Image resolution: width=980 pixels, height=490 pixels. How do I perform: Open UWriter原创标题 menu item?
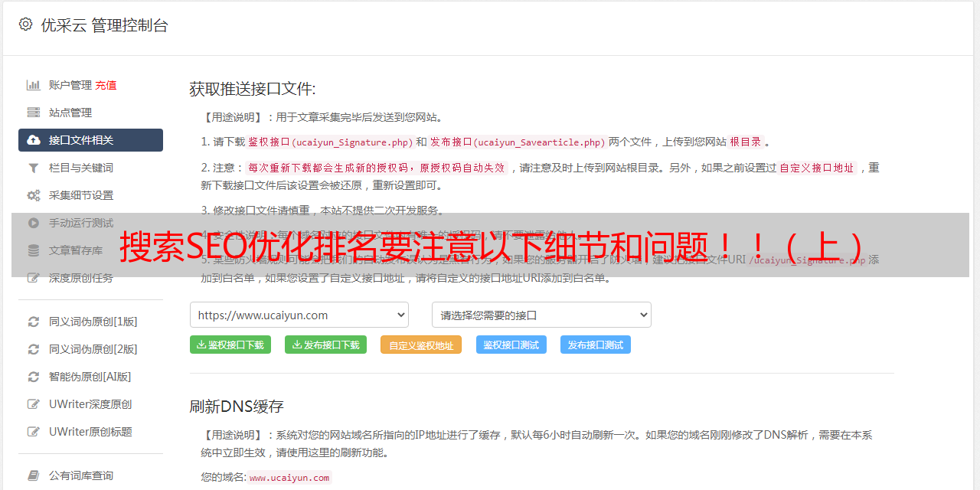click(90, 432)
